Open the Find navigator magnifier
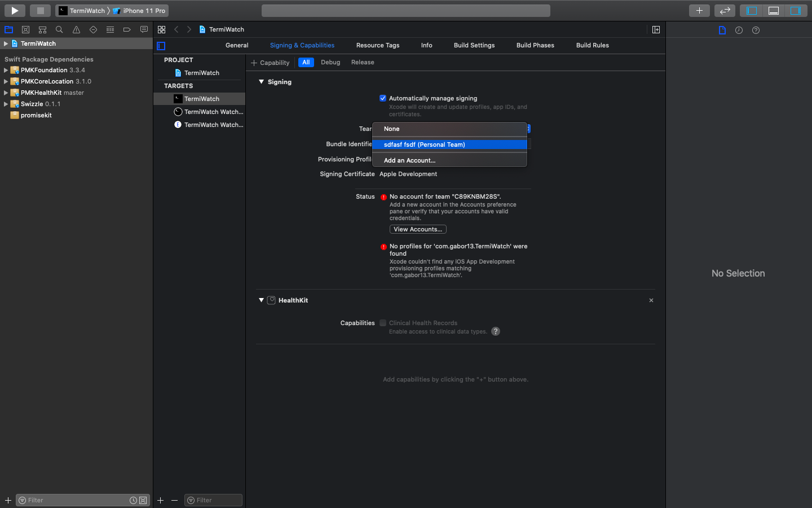 click(x=59, y=29)
